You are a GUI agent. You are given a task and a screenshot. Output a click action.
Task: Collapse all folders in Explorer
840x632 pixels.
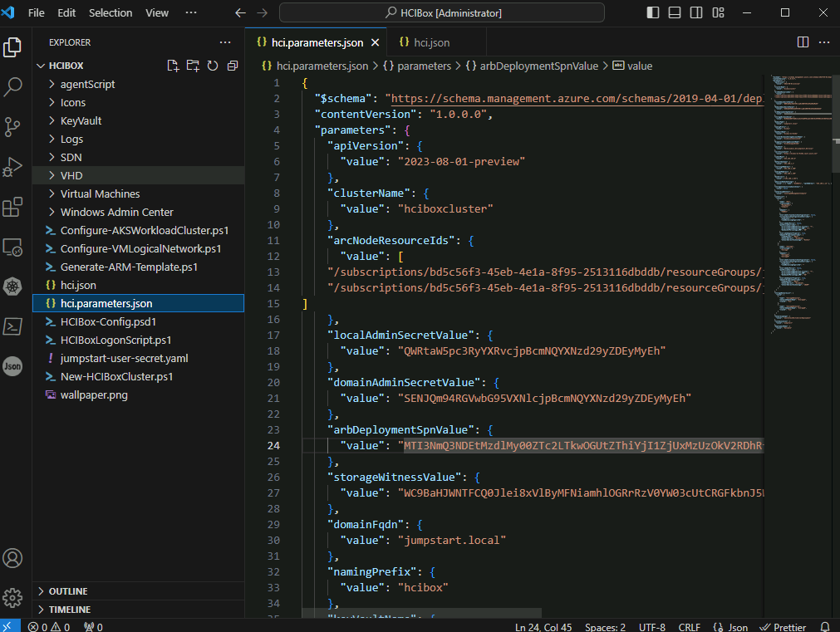(233, 66)
